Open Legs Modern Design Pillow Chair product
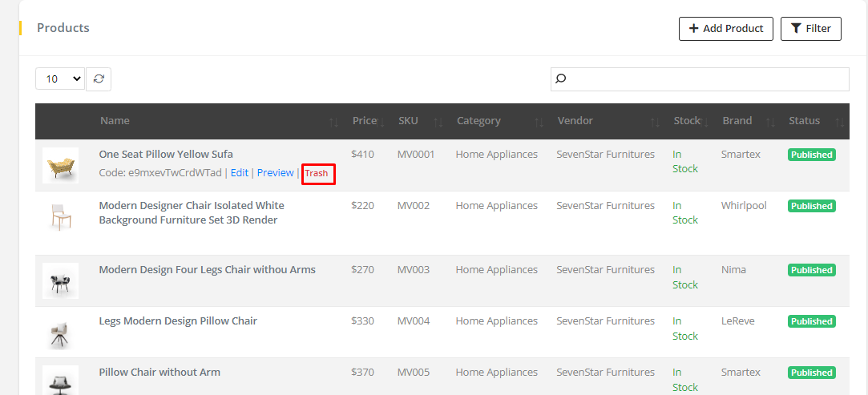Screen dimensions: 868x395 click(178, 320)
